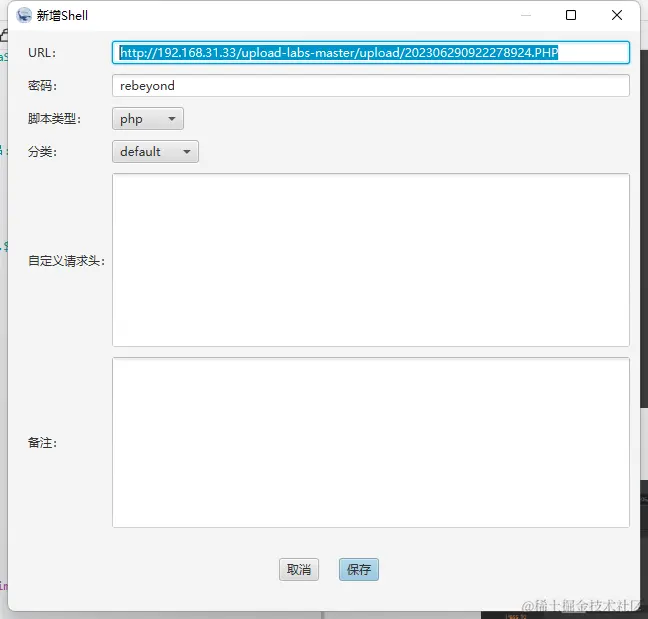The width and height of the screenshot is (648, 619).
Task: Click the 保存 save button
Action: [x=359, y=569]
